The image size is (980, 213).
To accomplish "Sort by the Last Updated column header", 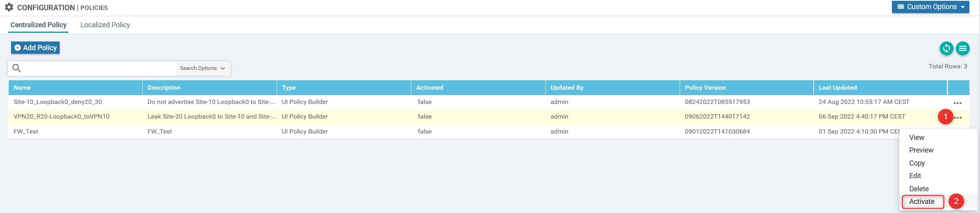I will click(837, 88).
